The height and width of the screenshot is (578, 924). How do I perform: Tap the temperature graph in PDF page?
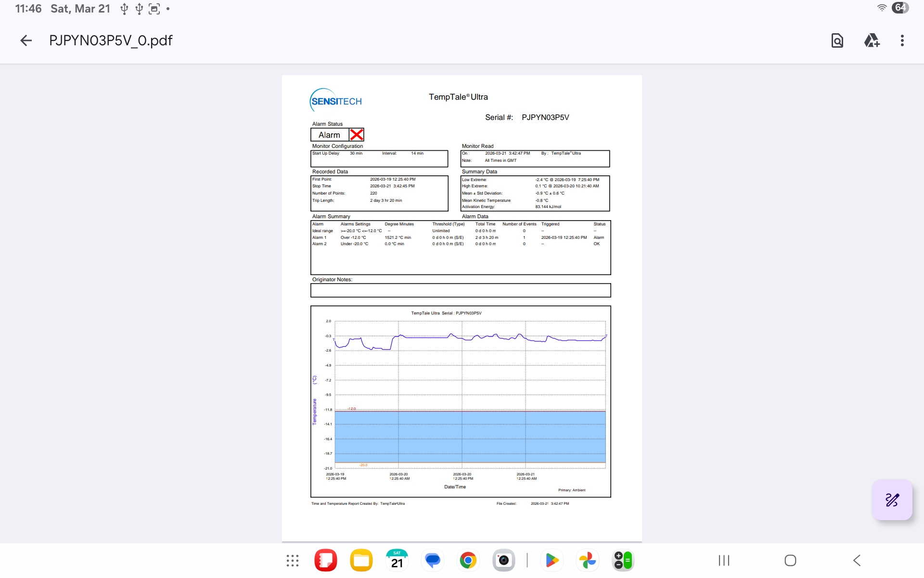[461, 401]
